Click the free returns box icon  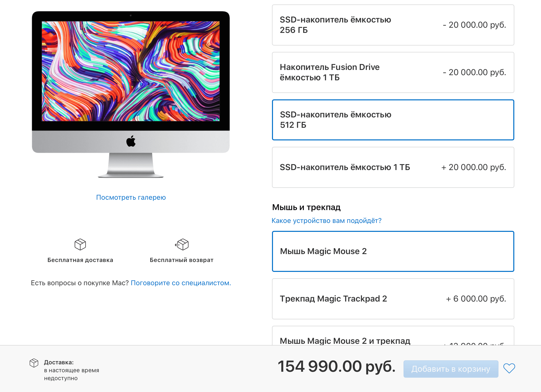pyautogui.click(x=182, y=244)
